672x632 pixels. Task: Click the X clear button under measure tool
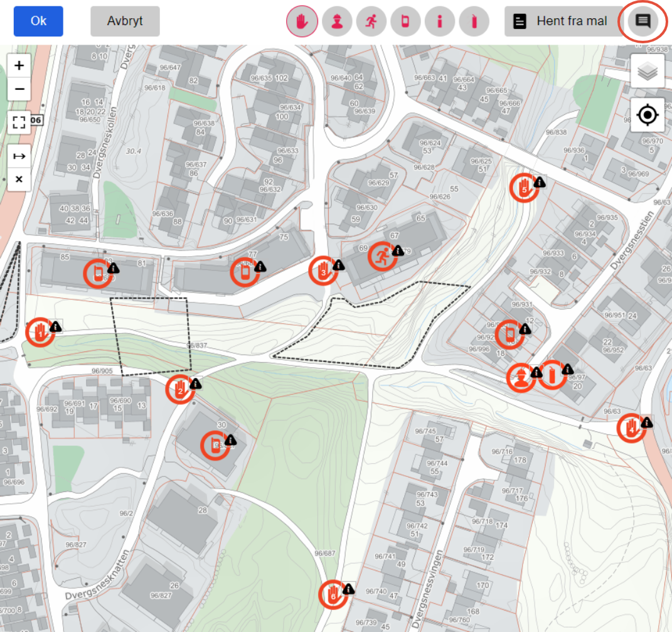19,179
